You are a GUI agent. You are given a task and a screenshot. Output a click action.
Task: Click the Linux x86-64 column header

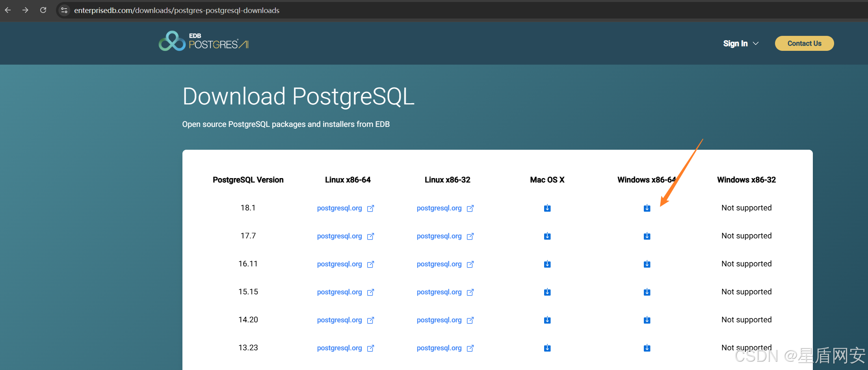(348, 180)
